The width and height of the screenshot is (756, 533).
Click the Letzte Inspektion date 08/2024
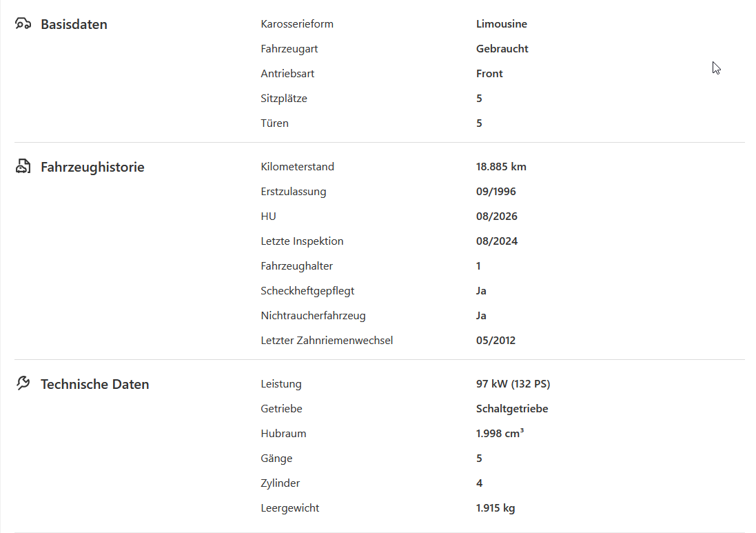(497, 241)
